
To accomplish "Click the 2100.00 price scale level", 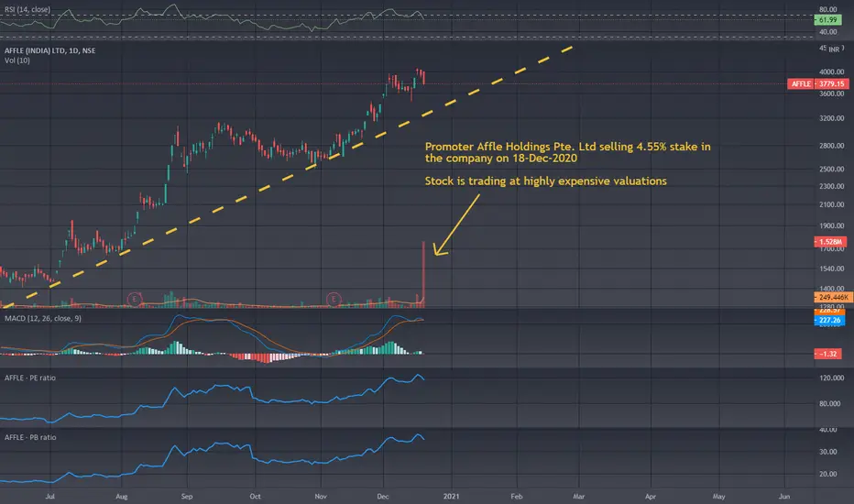I will pos(832,204).
